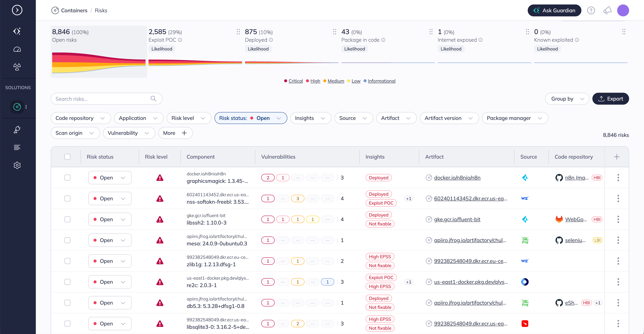This screenshot has width=644, height=334.
Task: Add a table column with plus icon
Action: pyautogui.click(x=617, y=157)
